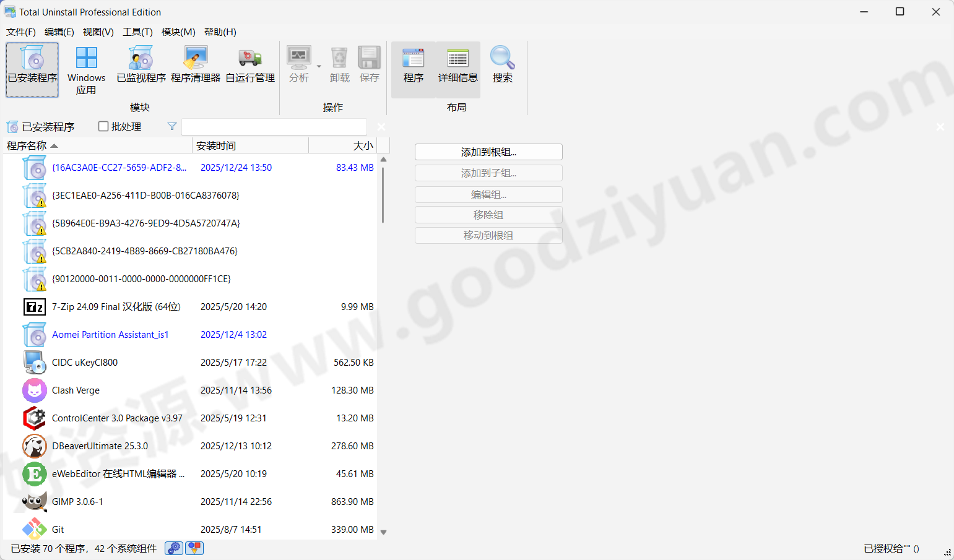Switch to the Windows 应用 module
The height and width of the screenshot is (560, 954).
pyautogui.click(x=86, y=68)
